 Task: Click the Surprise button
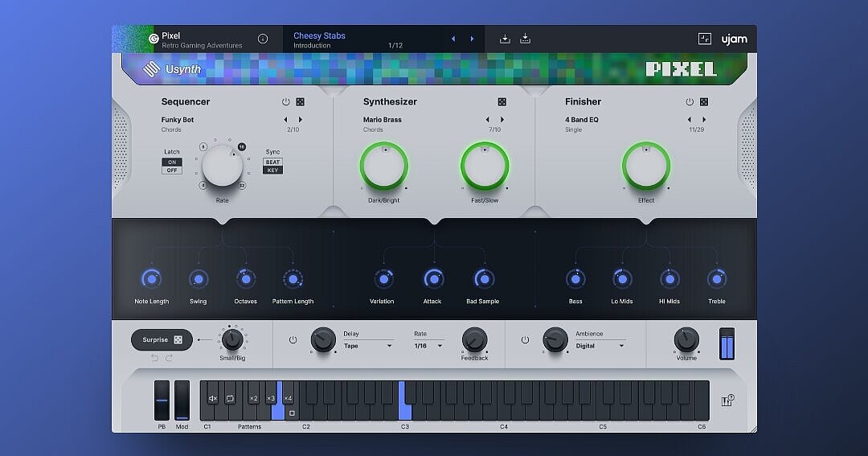162,339
